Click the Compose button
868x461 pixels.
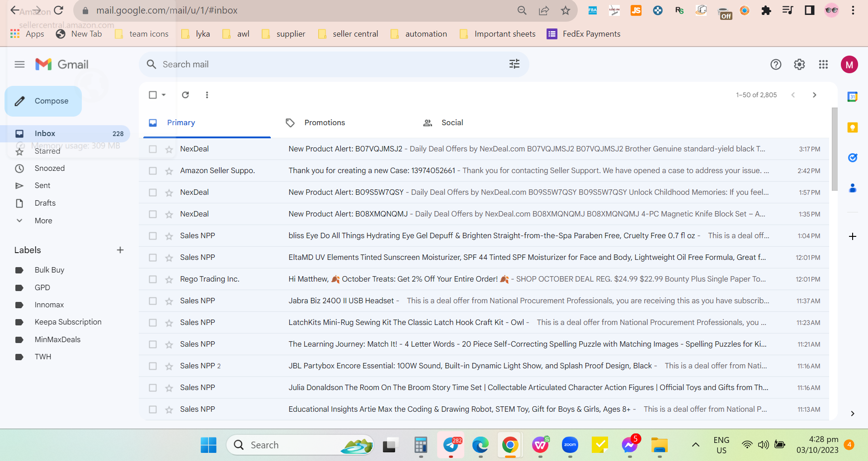click(43, 101)
